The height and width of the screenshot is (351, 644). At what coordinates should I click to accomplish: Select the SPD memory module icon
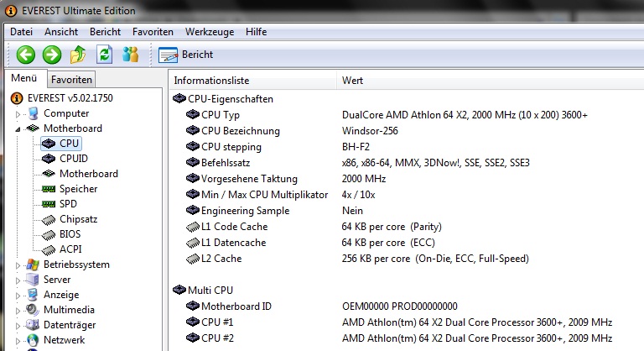click(49, 204)
